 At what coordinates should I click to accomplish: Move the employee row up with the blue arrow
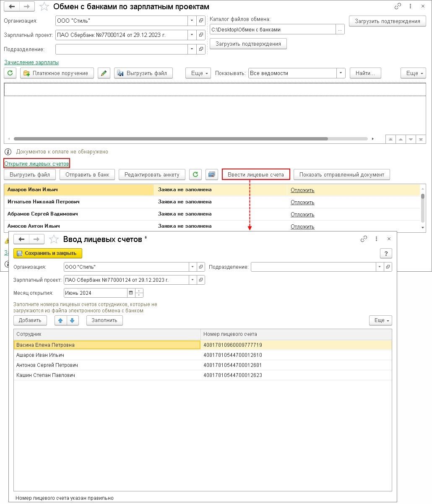61,320
